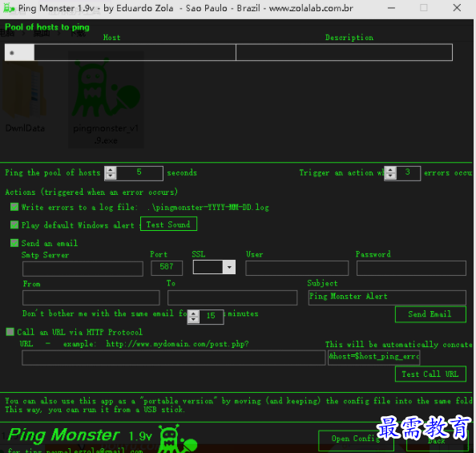Click the Description cell in new row
The height and width of the screenshot is (453, 476).
[344, 52]
